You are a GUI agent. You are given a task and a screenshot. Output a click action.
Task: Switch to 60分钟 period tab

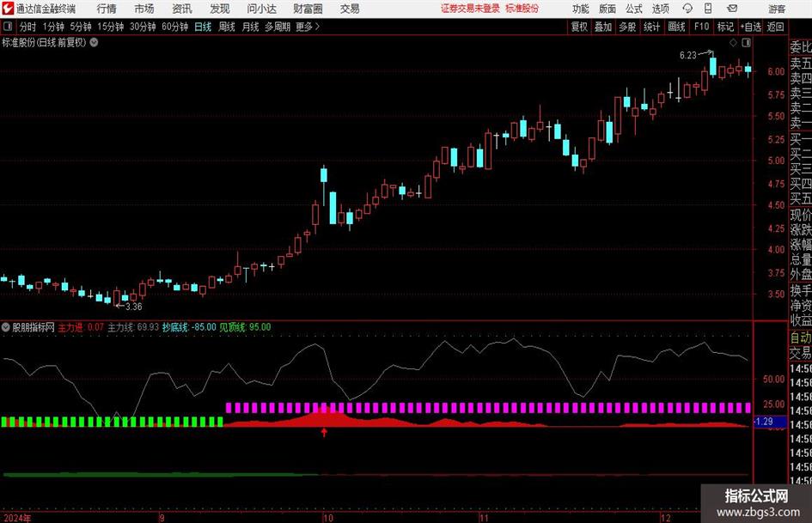point(174,27)
